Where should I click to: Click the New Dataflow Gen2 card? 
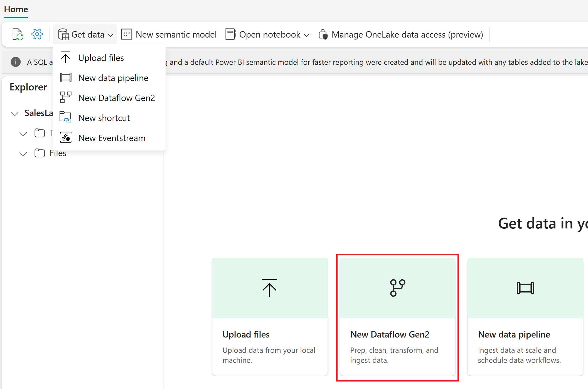click(x=397, y=317)
